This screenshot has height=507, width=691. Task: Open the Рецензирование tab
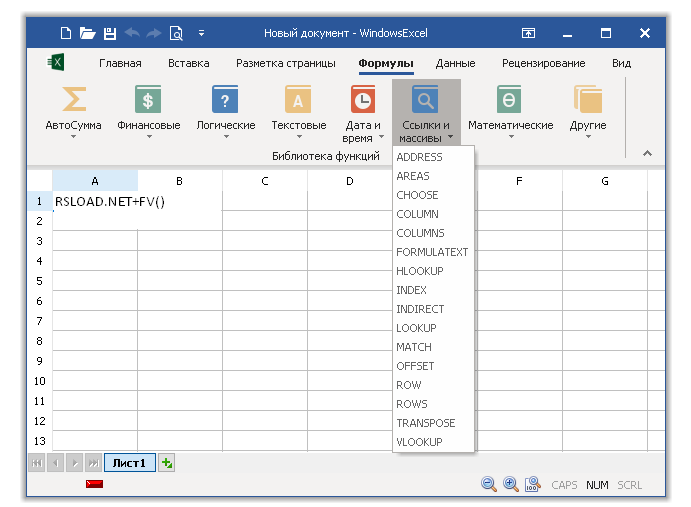[x=543, y=63]
